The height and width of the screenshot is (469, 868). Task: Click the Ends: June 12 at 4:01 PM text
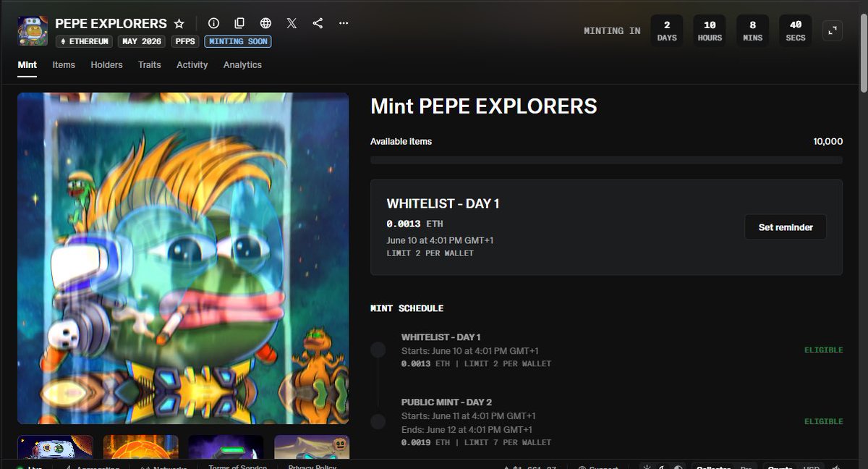tap(468, 429)
